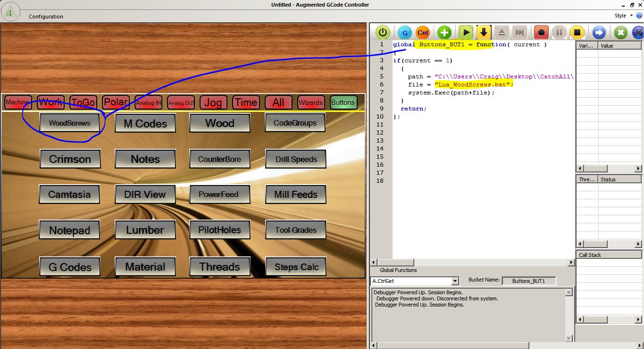Click the green X icon in toolbar

pyautogui.click(x=621, y=33)
